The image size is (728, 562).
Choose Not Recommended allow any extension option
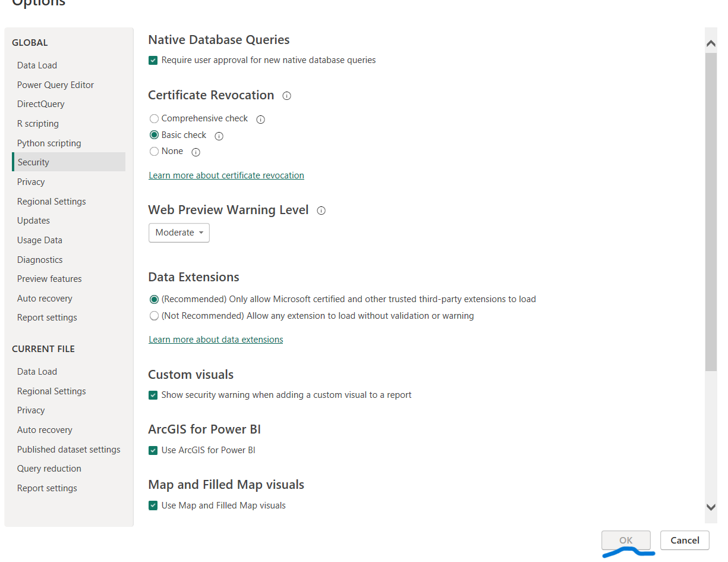point(154,316)
